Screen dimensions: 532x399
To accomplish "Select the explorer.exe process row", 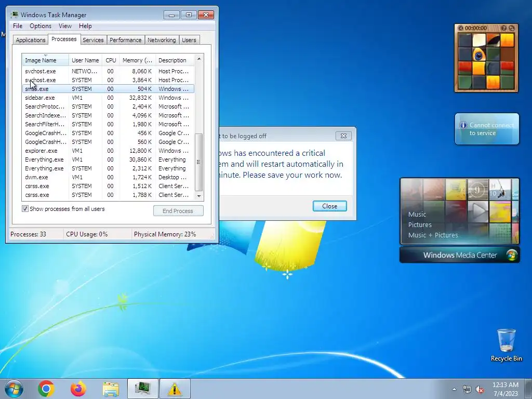I will pyautogui.click(x=108, y=151).
